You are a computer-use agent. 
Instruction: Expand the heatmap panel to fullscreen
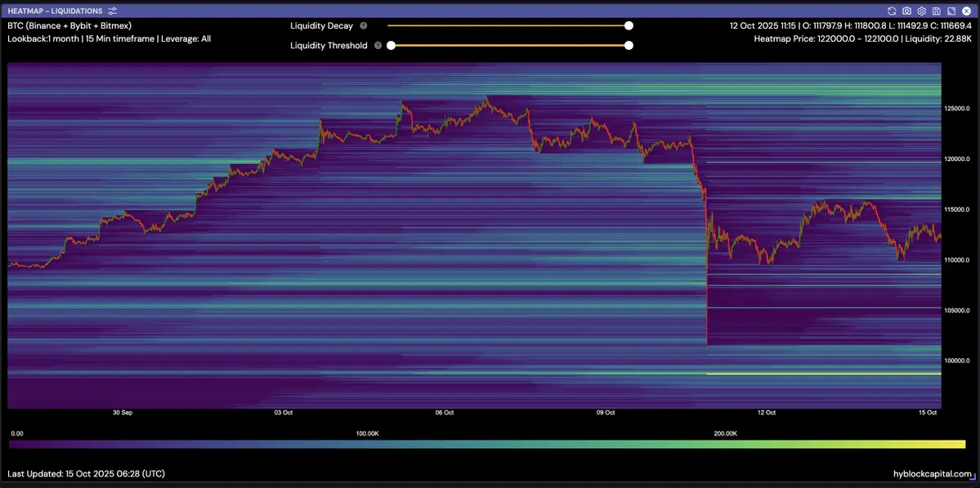[x=951, y=11]
